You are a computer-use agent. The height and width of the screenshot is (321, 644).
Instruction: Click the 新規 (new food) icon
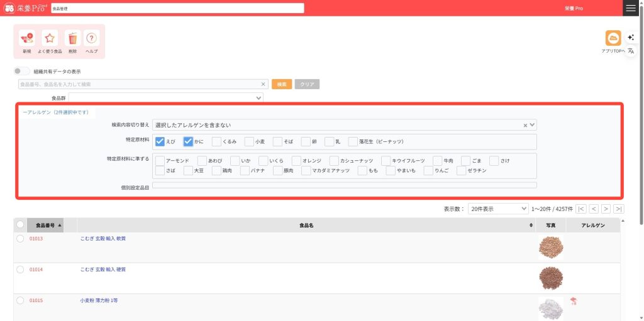26,38
